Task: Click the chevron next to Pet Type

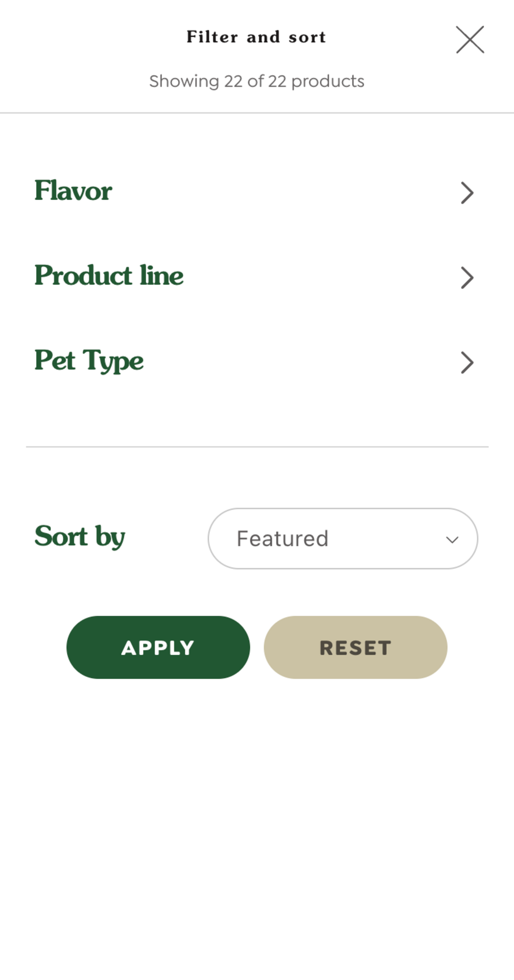Action: tap(467, 363)
